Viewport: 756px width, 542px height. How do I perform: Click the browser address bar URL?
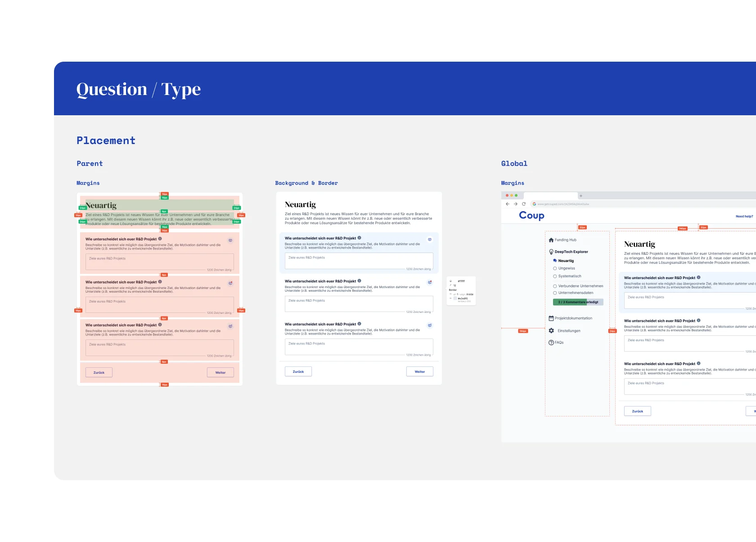point(563,204)
